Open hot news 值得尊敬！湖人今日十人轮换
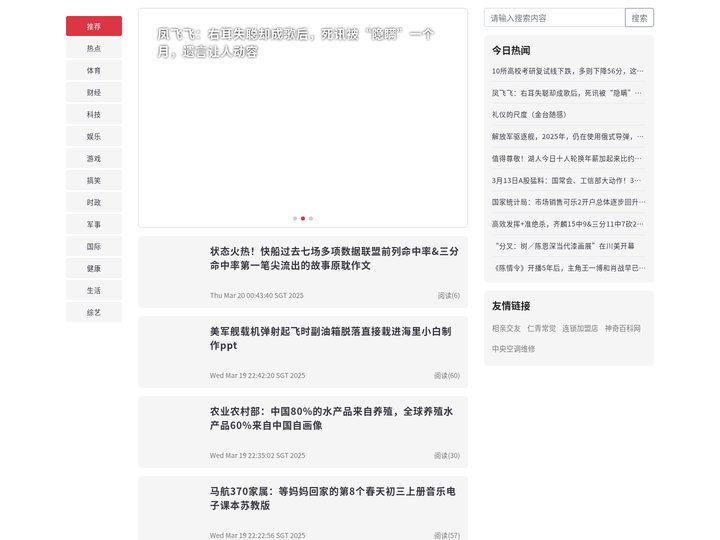This screenshot has height=540, width=720. click(568, 158)
